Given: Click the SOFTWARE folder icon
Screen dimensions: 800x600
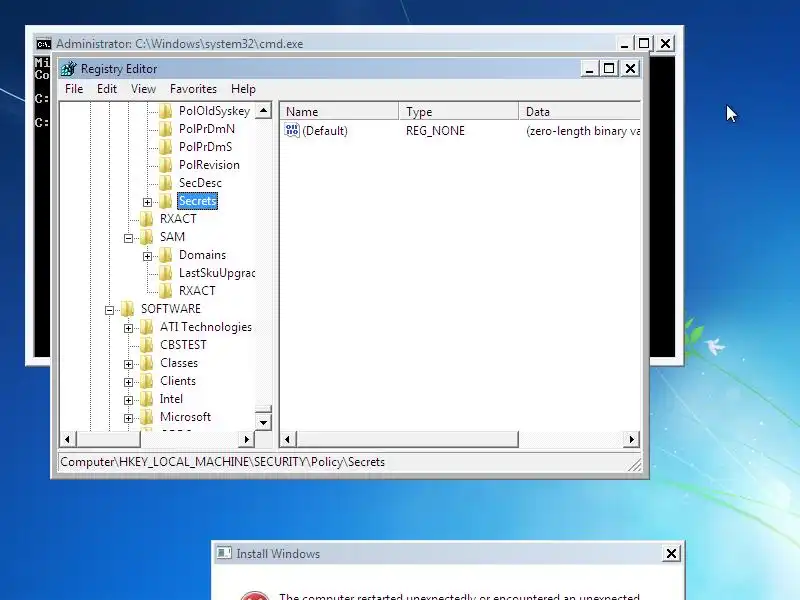Looking at the screenshot, I should coord(128,309).
